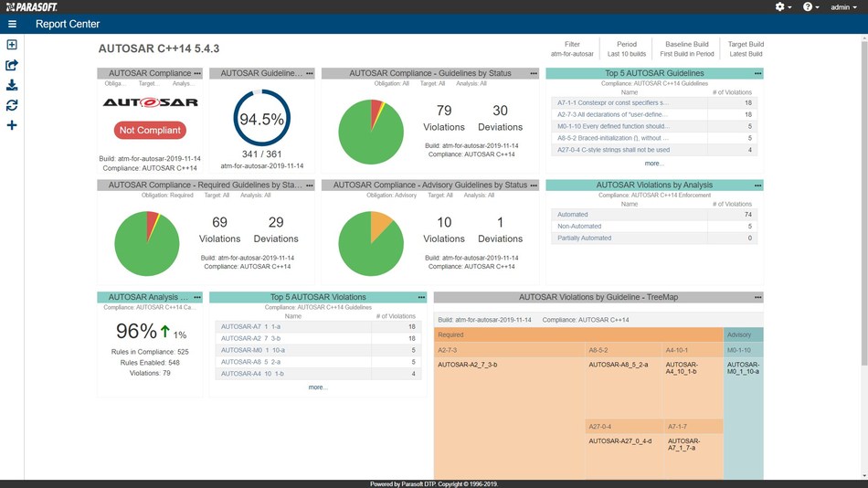Image resolution: width=868 pixels, height=488 pixels.
Task: Open guideline A8-5-2 Braced-initialization row
Action: point(613,138)
